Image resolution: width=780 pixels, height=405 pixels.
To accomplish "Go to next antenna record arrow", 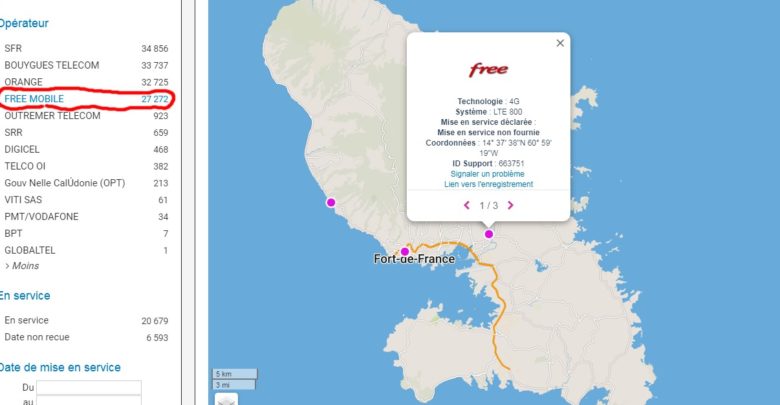I will point(510,205).
